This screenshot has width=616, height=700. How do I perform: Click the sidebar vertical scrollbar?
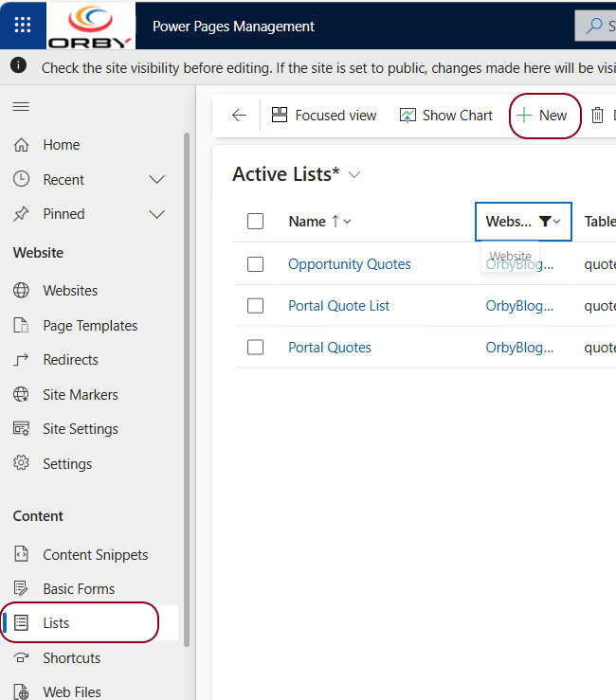point(187,388)
